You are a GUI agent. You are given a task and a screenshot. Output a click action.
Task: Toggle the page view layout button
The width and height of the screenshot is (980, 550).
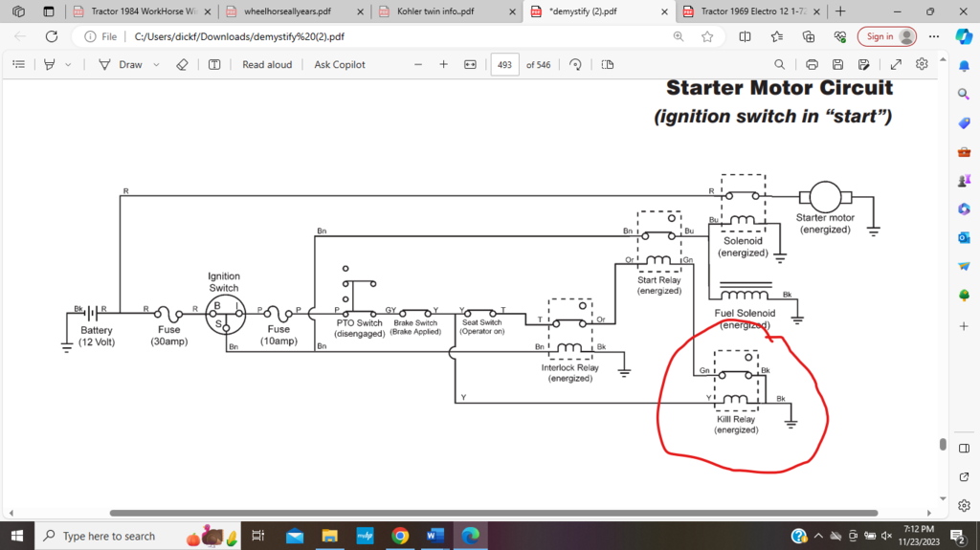tap(608, 64)
